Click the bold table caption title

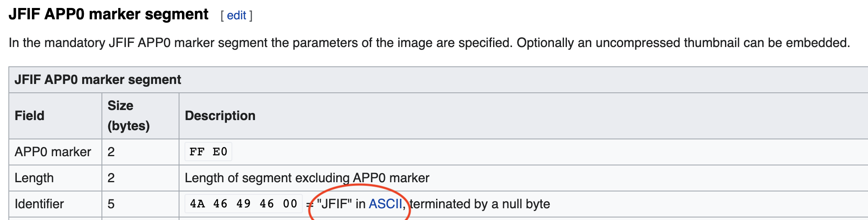(98, 80)
